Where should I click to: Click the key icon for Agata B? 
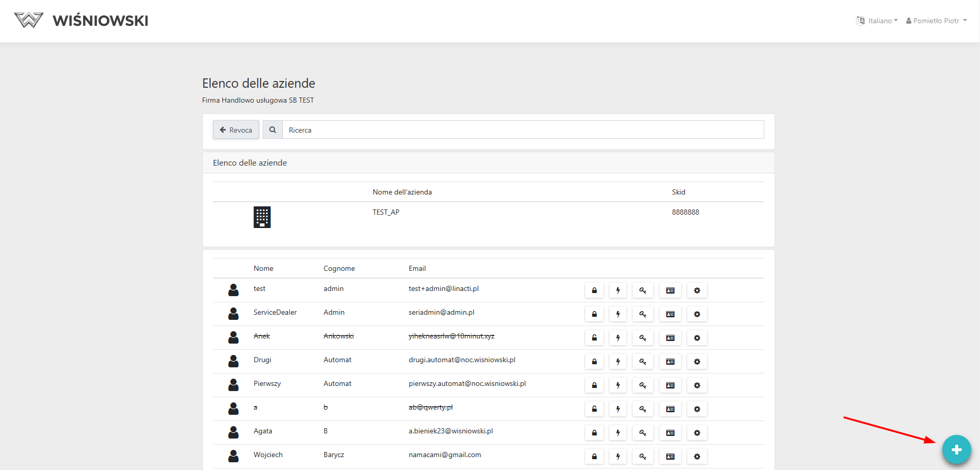click(642, 433)
